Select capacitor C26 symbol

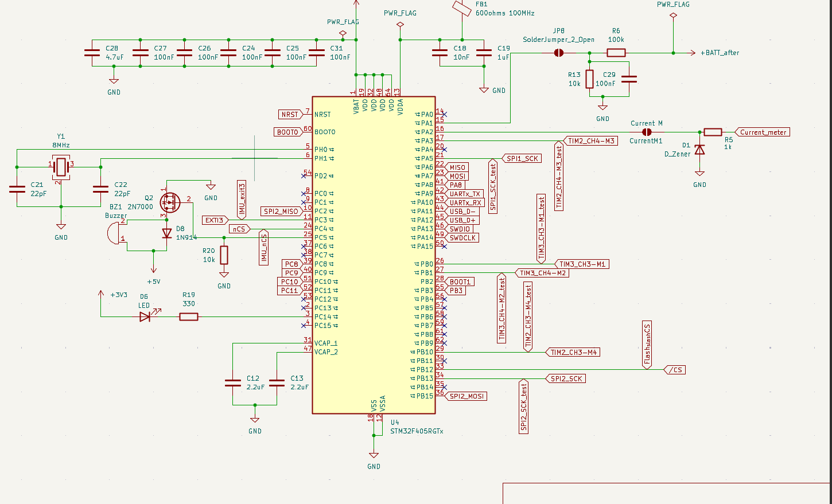click(184, 53)
